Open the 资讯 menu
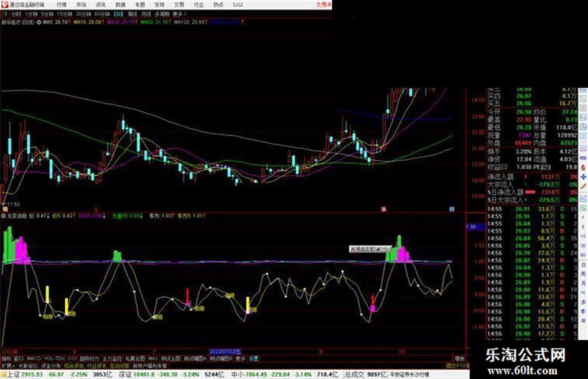This screenshot has height=379, width=588. pyautogui.click(x=101, y=5)
